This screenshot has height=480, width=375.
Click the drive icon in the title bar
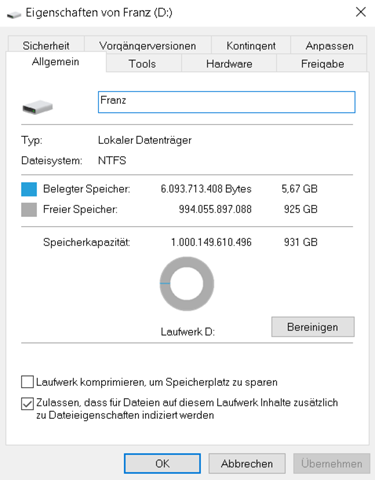[14, 14]
